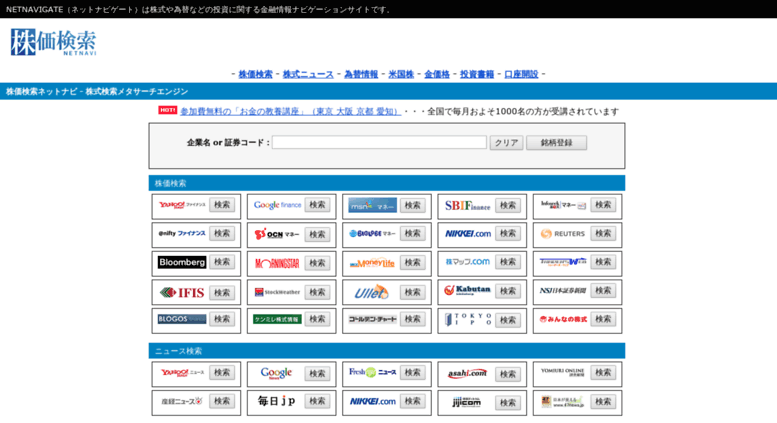777x423 pixels.
Task: Click the Bloomberg logo
Action: 182,263
